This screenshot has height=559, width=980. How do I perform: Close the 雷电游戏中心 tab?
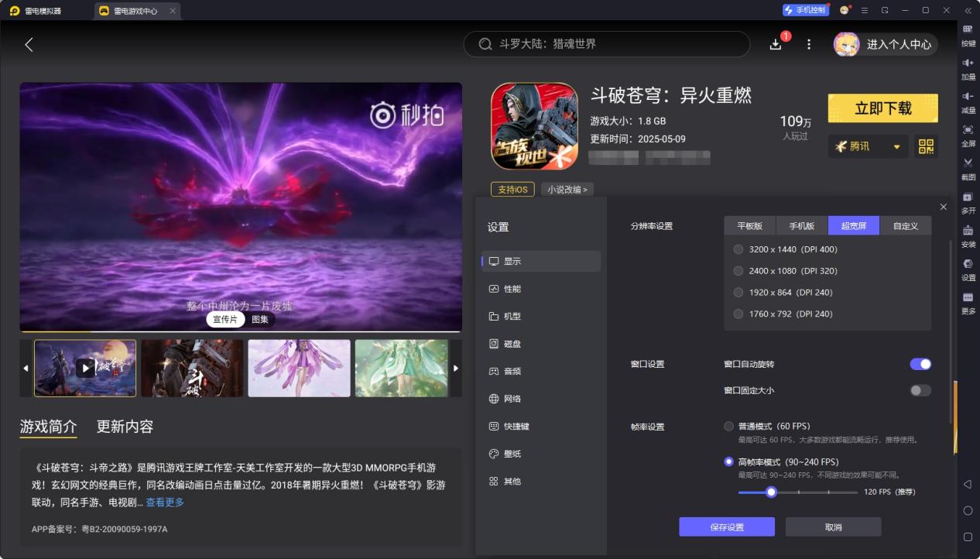pyautogui.click(x=172, y=11)
